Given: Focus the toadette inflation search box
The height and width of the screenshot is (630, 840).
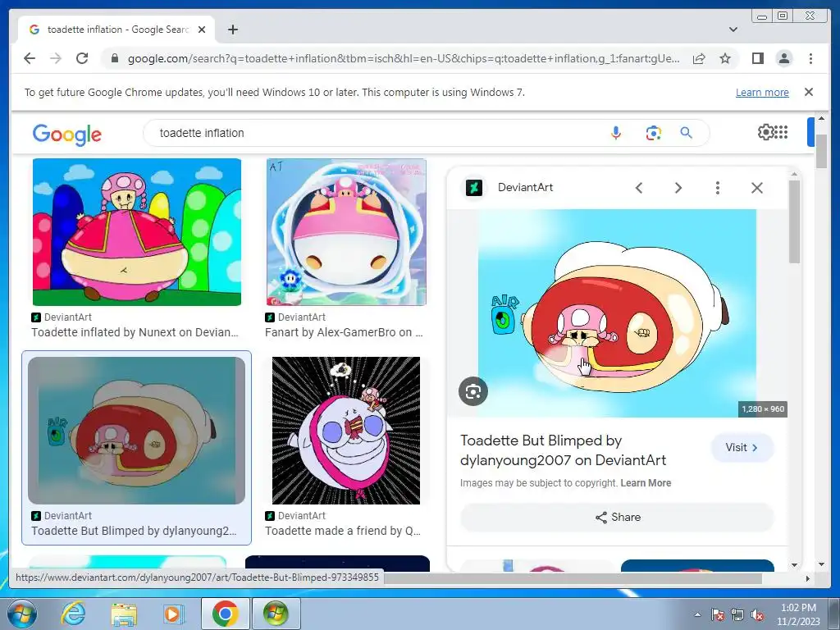Looking at the screenshot, I should point(375,133).
